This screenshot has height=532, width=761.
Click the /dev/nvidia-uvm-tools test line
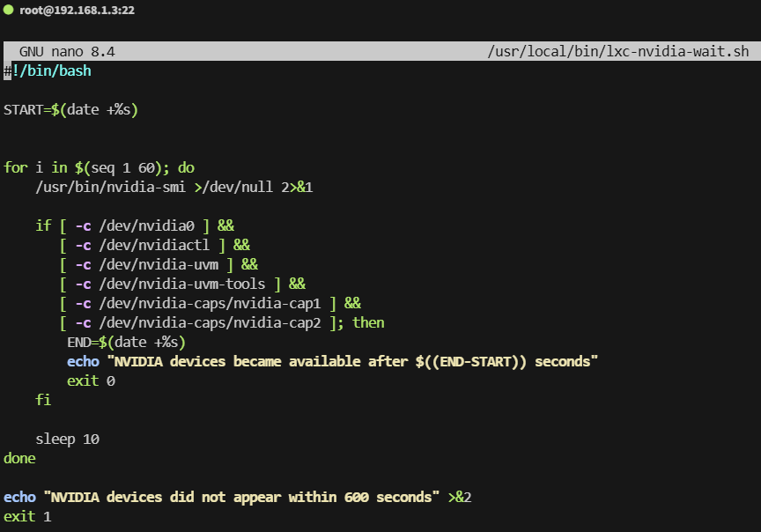(x=182, y=284)
